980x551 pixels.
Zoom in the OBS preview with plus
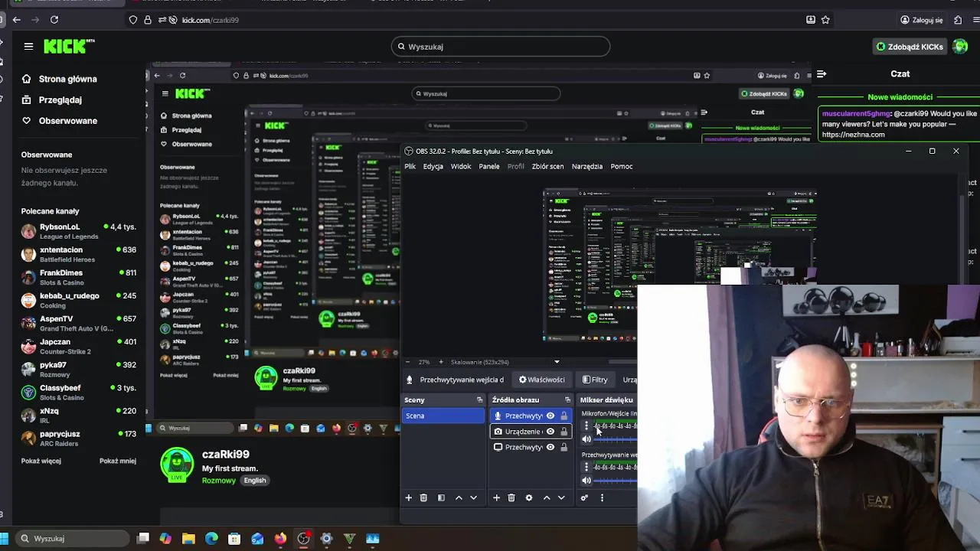440,362
